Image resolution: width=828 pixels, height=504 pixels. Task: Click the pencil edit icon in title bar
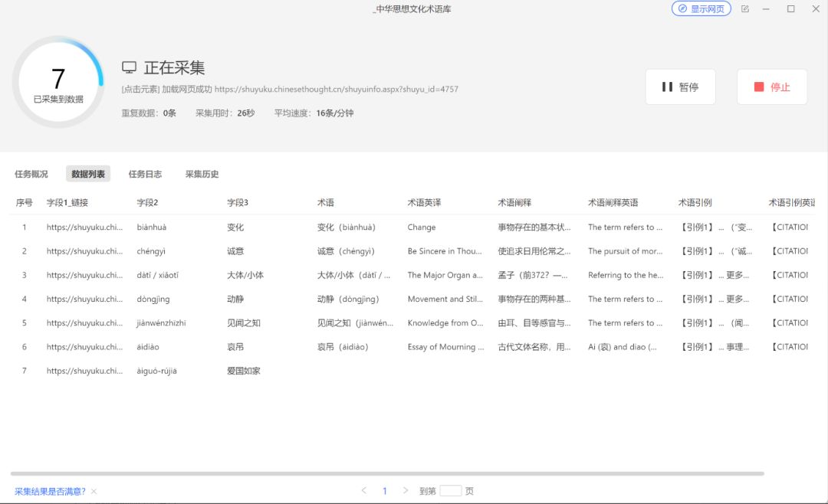click(744, 9)
